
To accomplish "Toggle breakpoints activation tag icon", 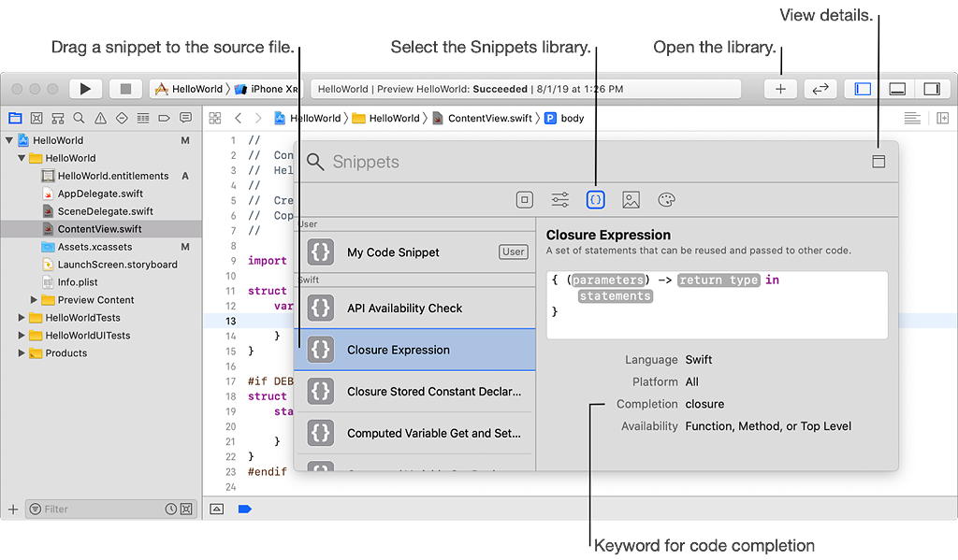I will tap(244, 509).
